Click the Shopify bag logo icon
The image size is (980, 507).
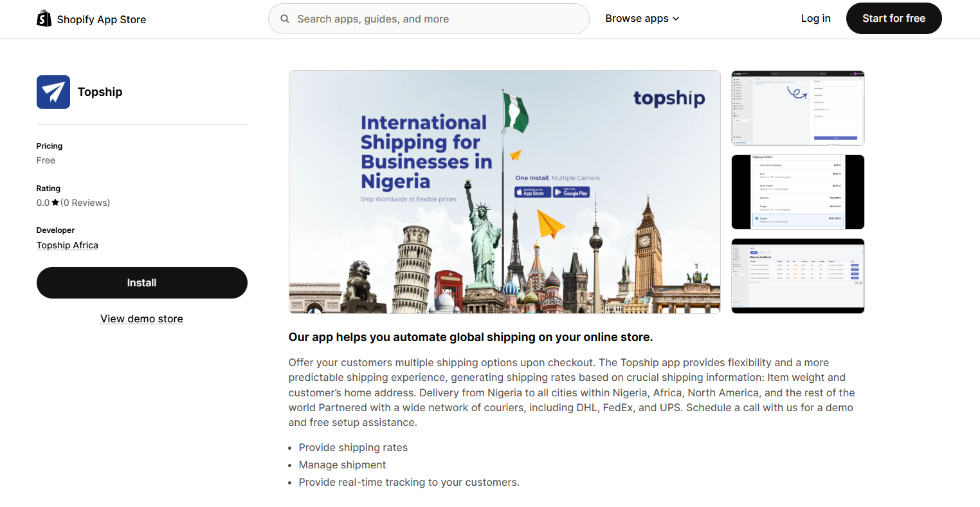[x=44, y=19]
